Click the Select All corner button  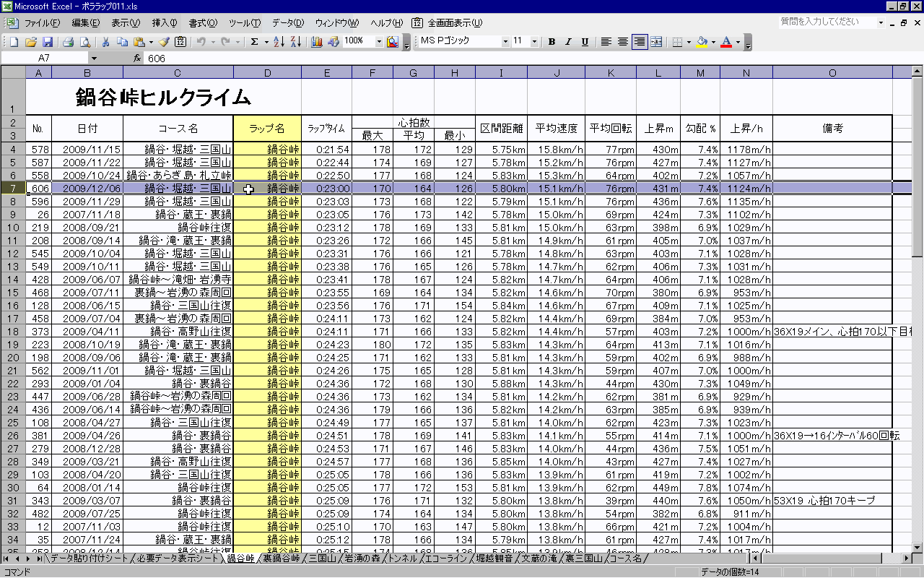(x=12, y=72)
